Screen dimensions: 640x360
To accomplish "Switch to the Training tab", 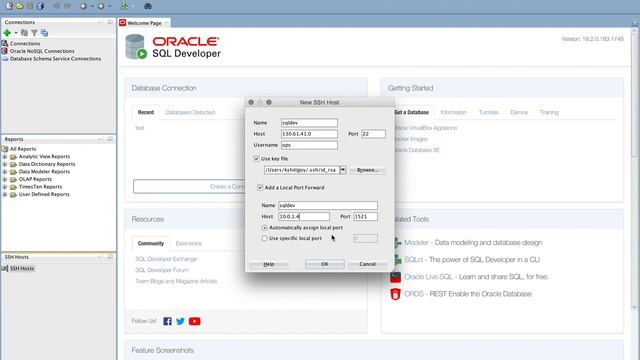I will tap(549, 112).
